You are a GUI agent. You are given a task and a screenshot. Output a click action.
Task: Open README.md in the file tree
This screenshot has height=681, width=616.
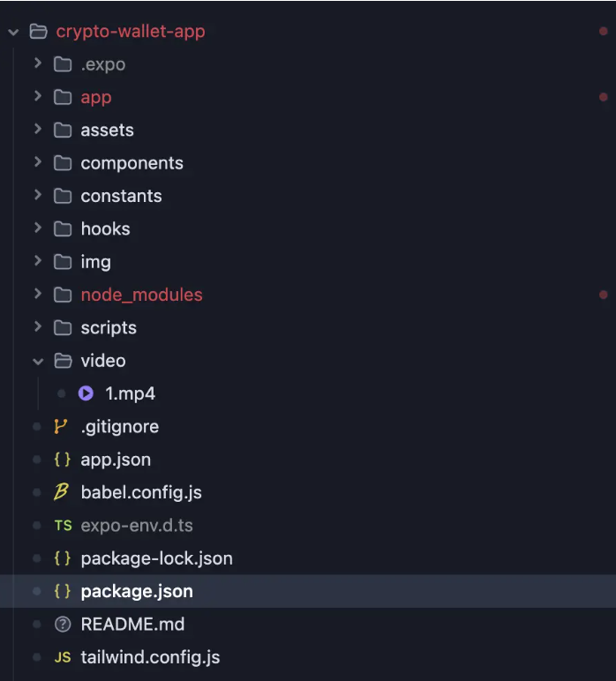(x=308, y=625)
